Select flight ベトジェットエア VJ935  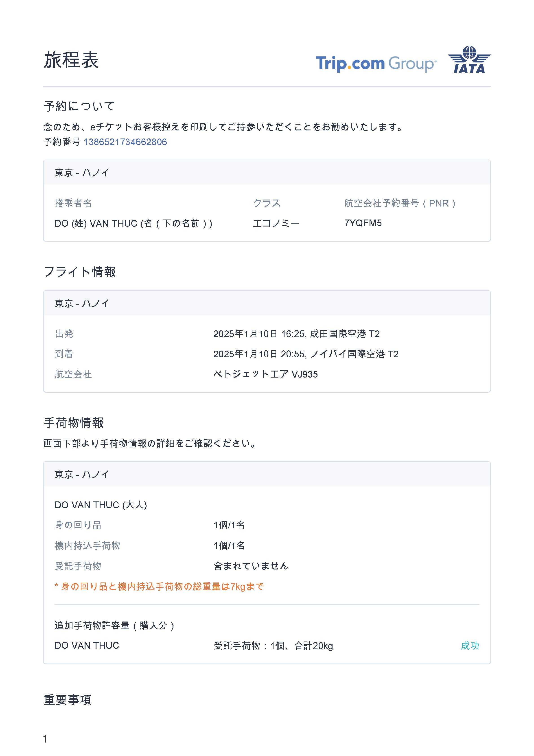[265, 374]
